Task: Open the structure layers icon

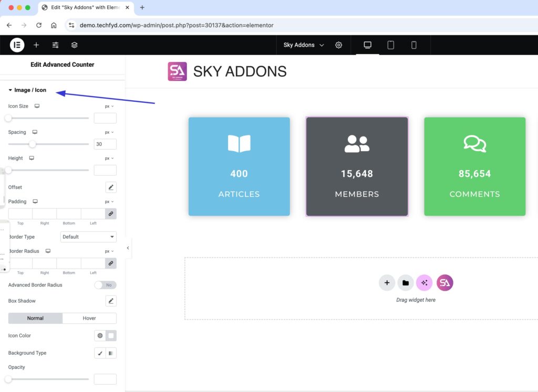Action: click(75, 45)
